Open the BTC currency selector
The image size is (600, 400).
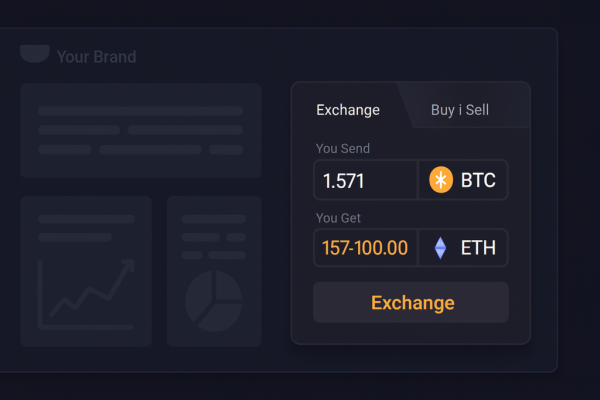click(464, 180)
